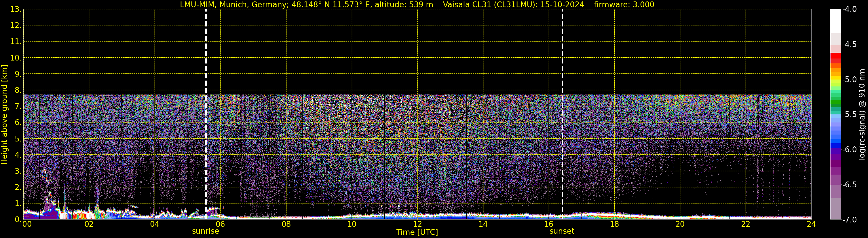Click the '3.' height axis tick label
The width and height of the screenshot is (868, 238).
coord(18,171)
